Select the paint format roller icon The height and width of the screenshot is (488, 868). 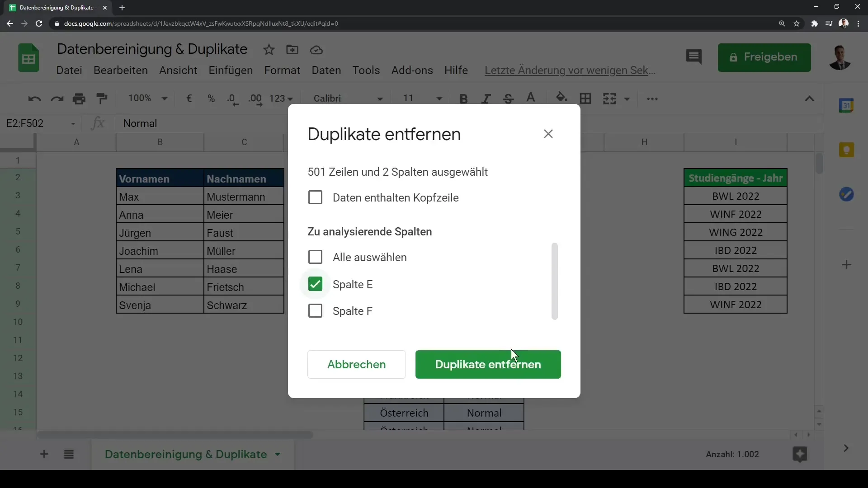(102, 99)
